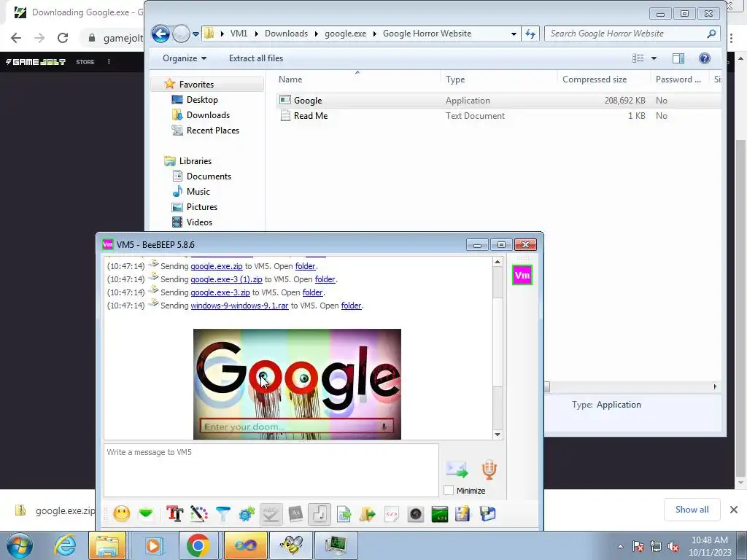
Task: Click the Google horror image in chat
Action: pyautogui.click(x=297, y=384)
